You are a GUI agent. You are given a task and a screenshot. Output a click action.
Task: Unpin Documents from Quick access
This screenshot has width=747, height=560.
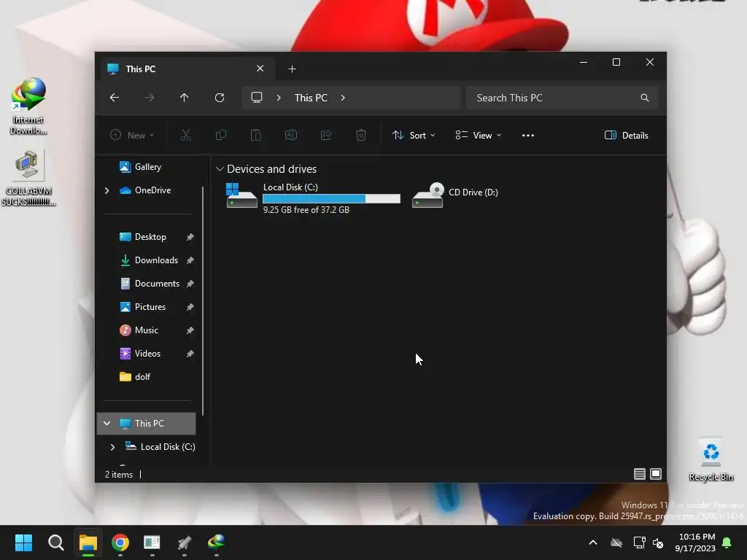[x=190, y=284]
